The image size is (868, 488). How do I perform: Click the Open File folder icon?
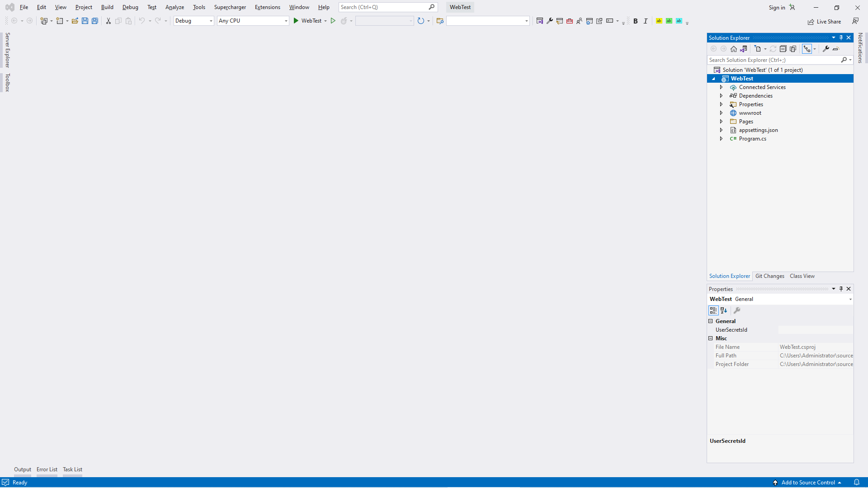(x=75, y=21)
